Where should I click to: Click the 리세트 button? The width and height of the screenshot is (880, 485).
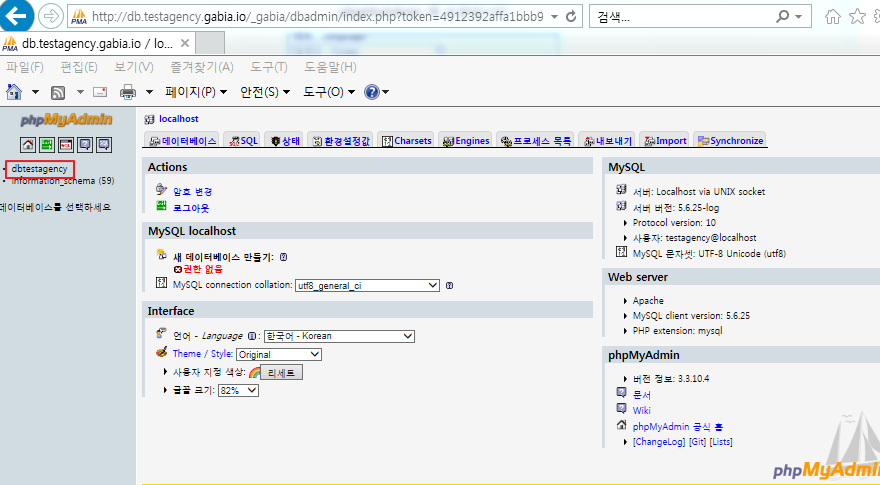281,372
